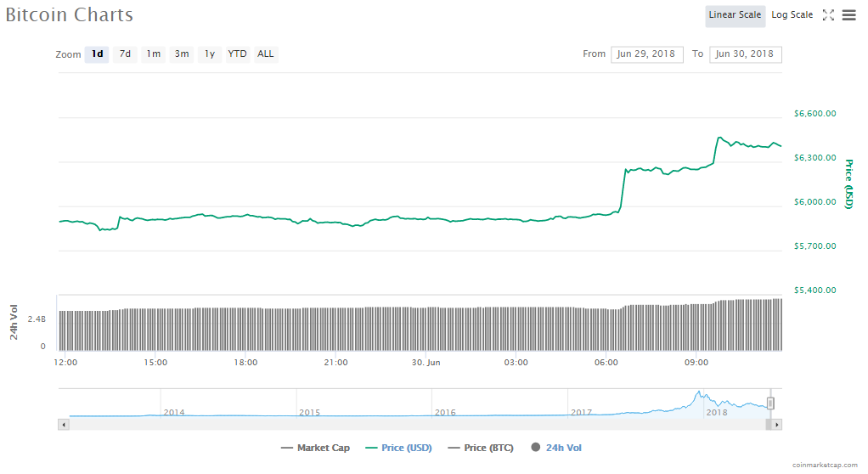Select the 7d zoom range

[125, 54]
